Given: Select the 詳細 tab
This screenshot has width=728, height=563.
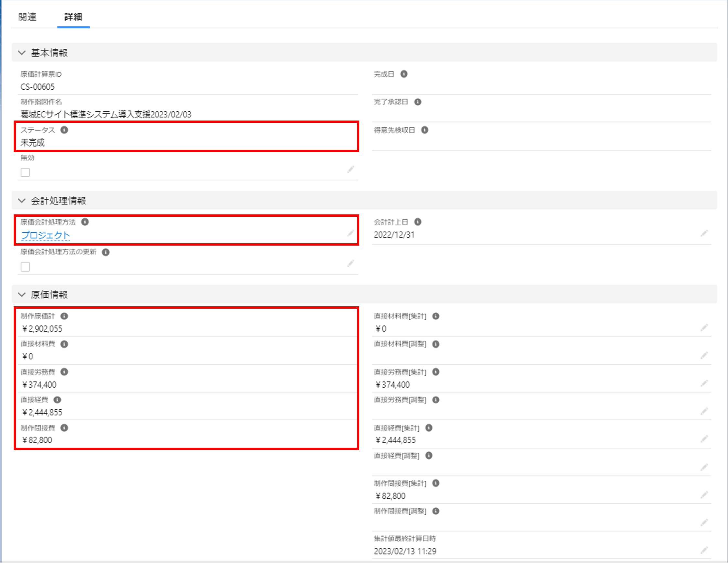Looking at the screenshot, I should coord(73,17).
